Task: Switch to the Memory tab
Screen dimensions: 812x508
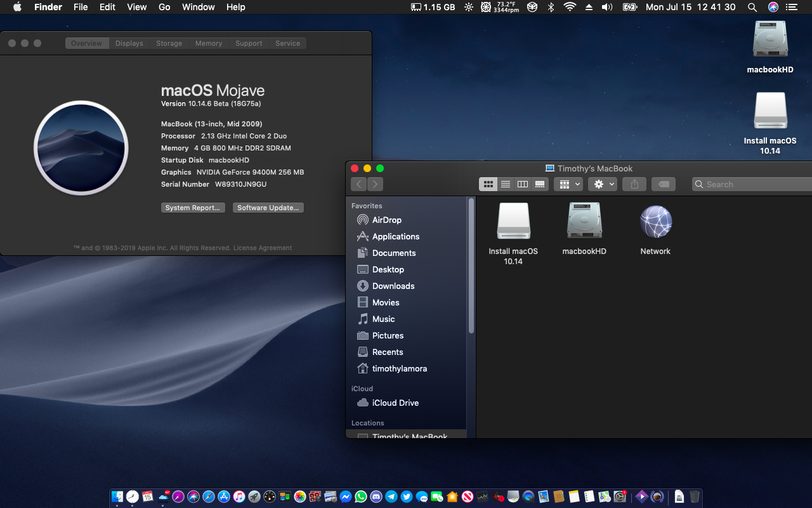Action: [x=209, y=43]
